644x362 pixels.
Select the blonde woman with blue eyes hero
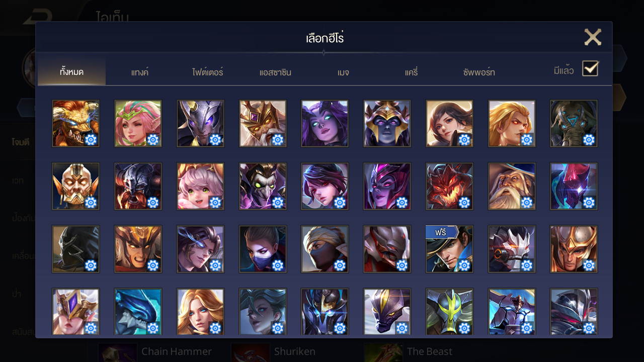pyautogui.click(x=200, y=312)
